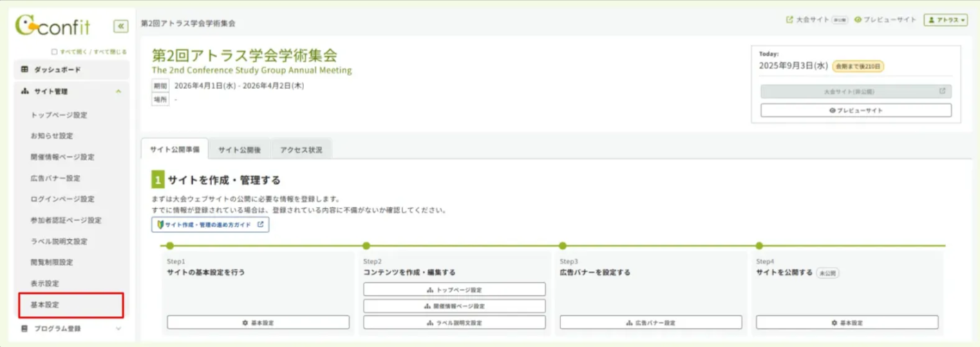Viewport: 980px width, 347px height.
Task: Click the ダッシュボード grid icon
Action: 25,70
